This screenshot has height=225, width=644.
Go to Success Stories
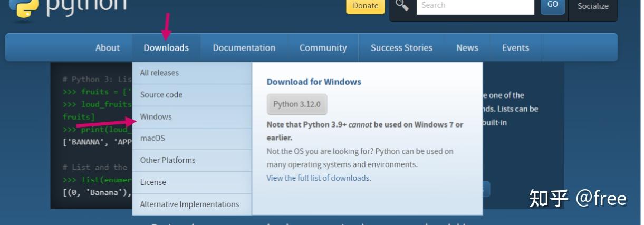(x=401, y=48)
